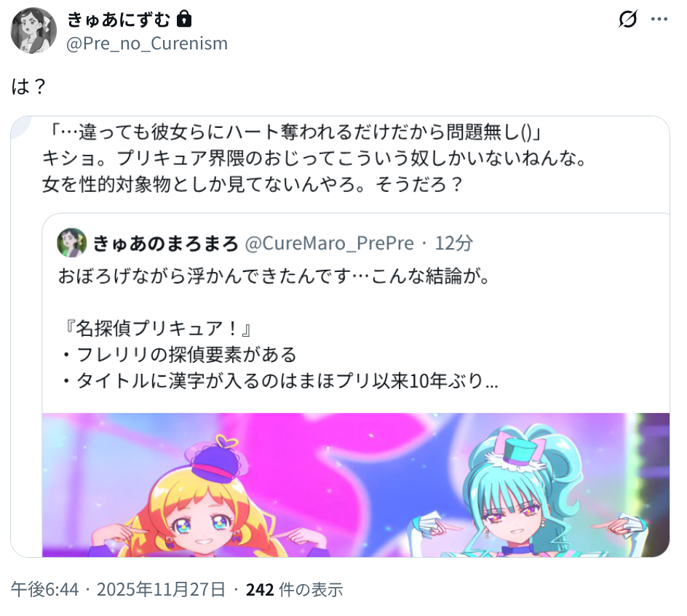Open the @CureMaro_PrePre handle
Image resolution: width=687 pixels, height=616 pixels.
pyautogui.click(x=329, y=244)
